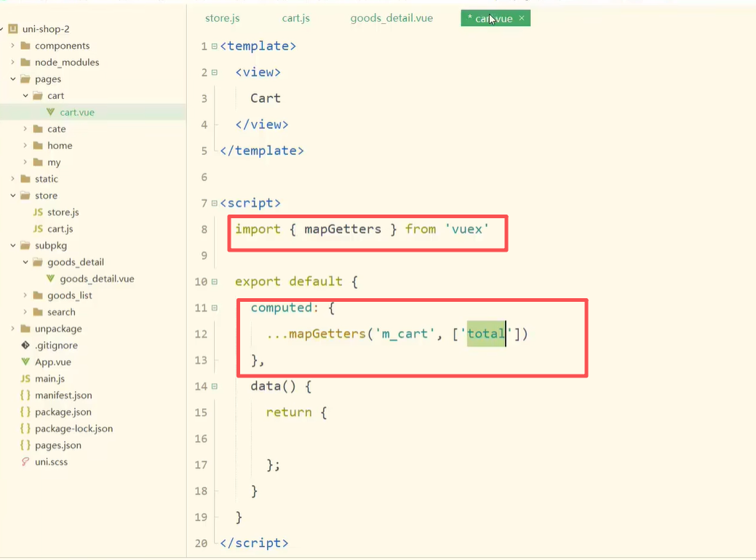
Task: Select cart.vue in the project tree
Action: (77, 112)
